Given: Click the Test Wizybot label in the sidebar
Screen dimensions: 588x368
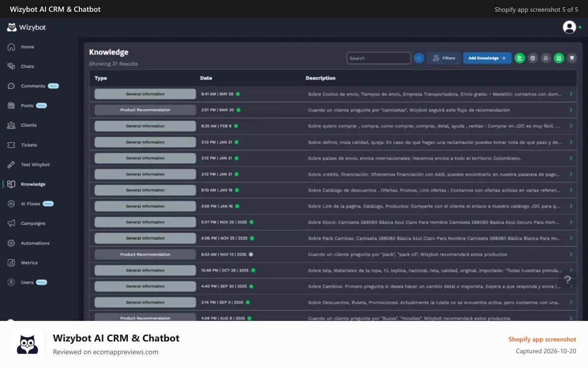Looking at the screenshot, I should [35, 165].
